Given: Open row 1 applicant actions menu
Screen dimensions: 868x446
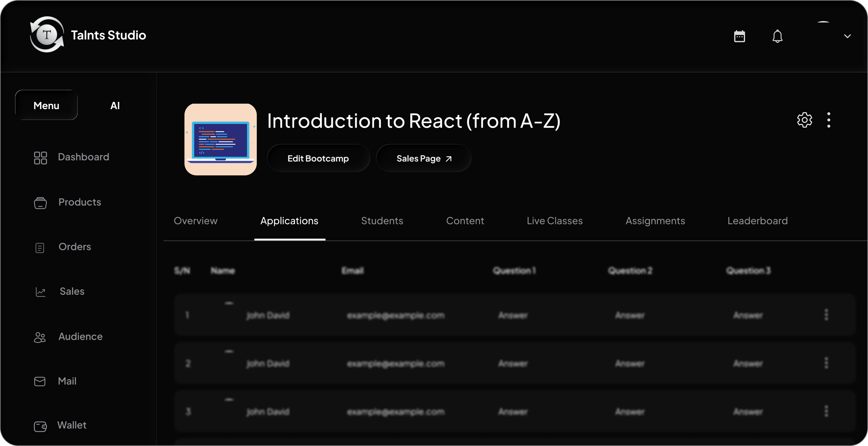Looking at the screenshot, I should pyautogui.click(x=826, y=315).
